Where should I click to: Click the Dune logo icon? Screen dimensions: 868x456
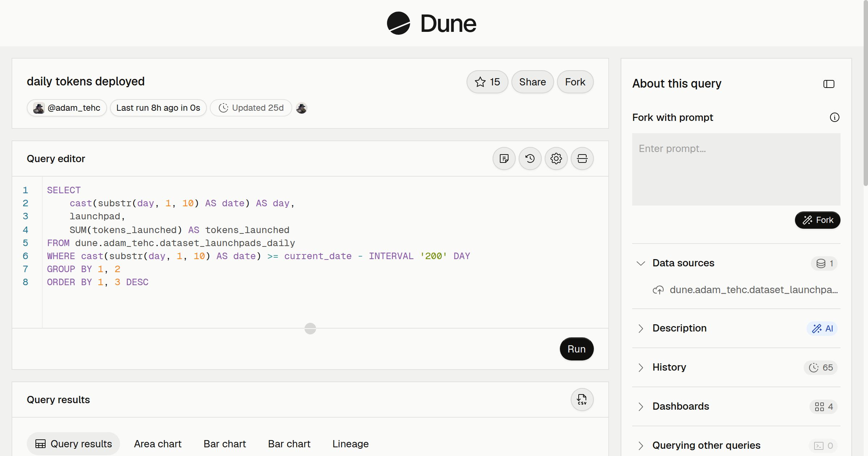(x=398, y=23)
